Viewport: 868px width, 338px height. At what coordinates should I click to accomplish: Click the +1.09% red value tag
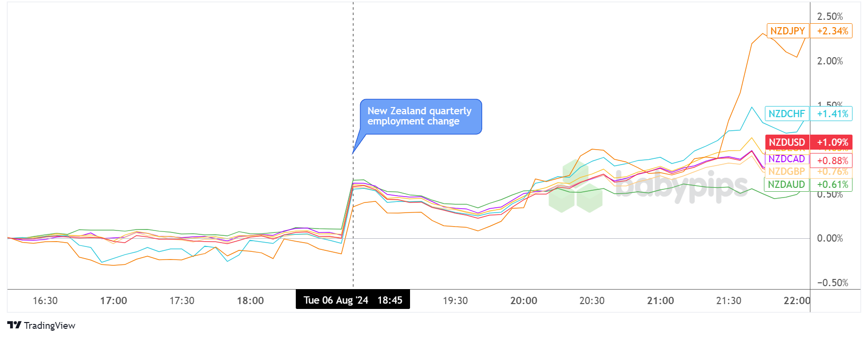832,142
